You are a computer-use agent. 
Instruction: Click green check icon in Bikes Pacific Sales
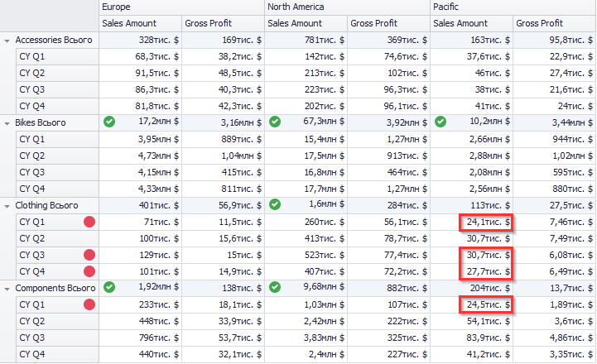pos(441,122)
